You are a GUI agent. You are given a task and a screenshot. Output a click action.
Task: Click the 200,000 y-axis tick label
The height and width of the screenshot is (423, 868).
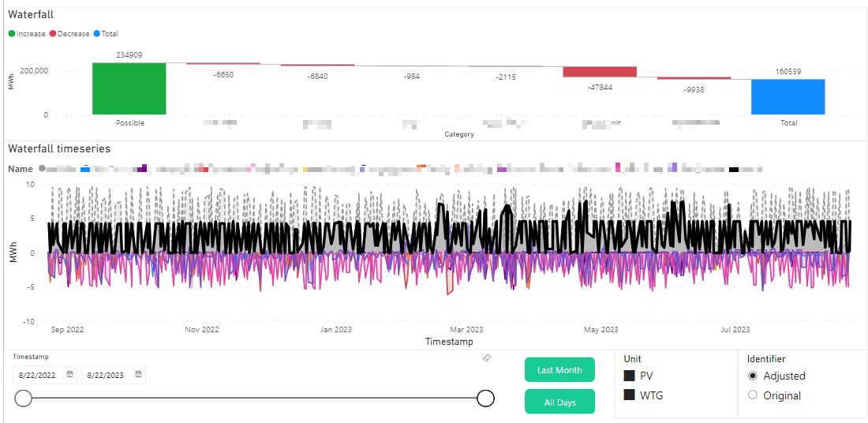click(x=34, y=71)
